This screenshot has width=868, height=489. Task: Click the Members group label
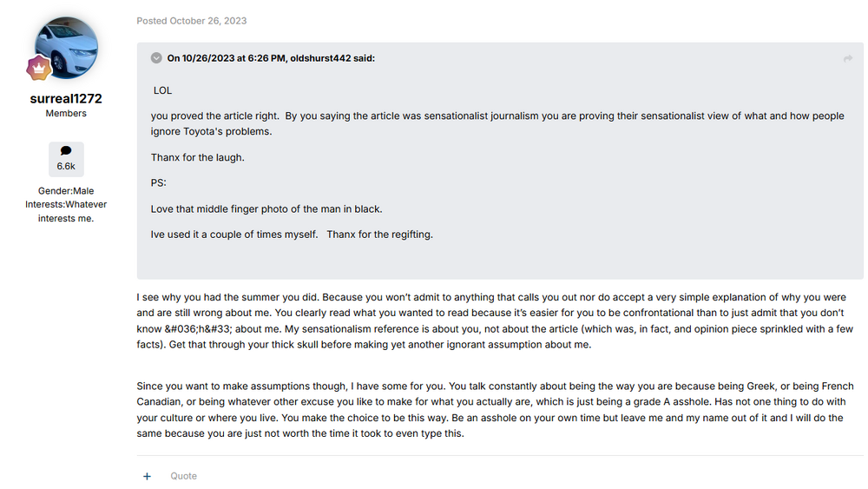(66, 114)
